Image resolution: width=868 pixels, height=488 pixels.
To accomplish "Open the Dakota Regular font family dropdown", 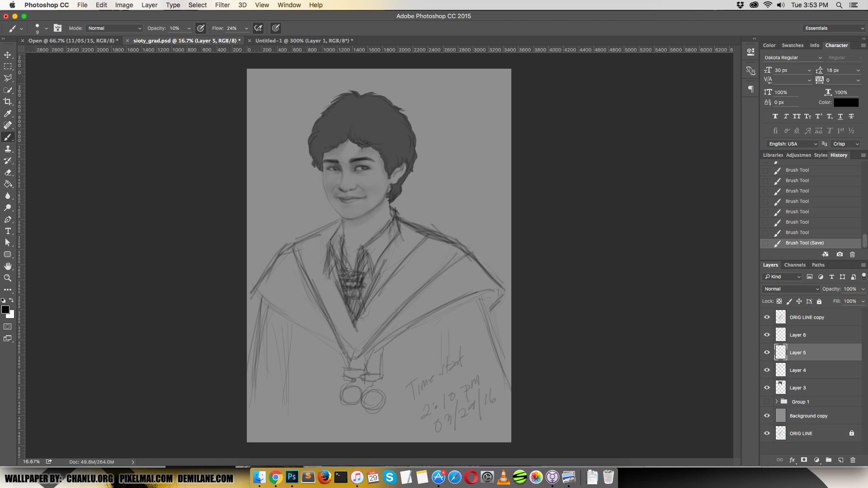I will pos(793,58).
